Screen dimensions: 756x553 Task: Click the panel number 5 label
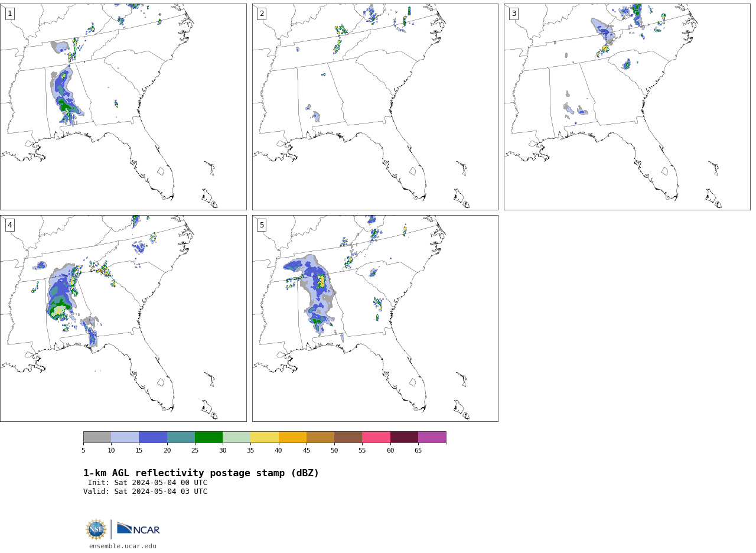(x=262, y=225)
